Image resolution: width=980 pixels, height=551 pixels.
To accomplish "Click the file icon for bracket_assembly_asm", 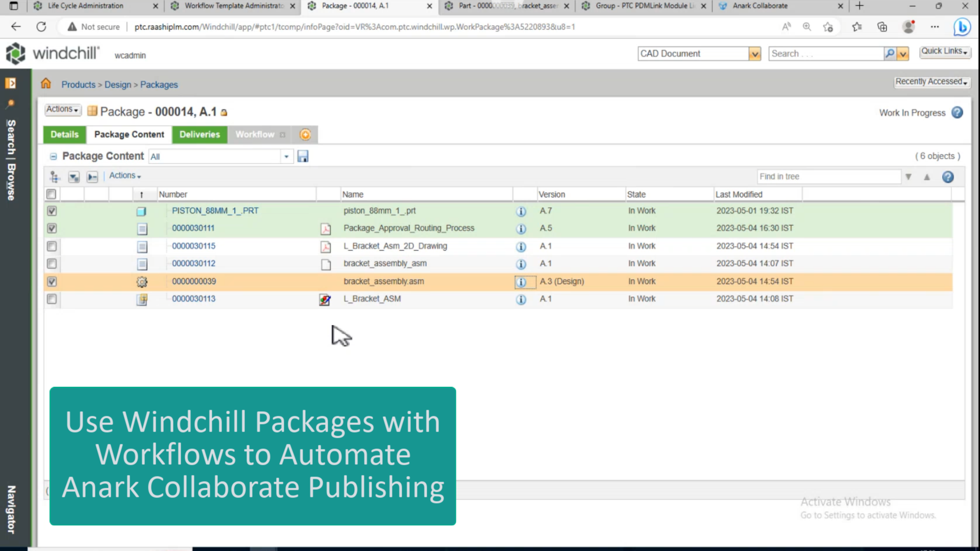I will click(326, 264).
